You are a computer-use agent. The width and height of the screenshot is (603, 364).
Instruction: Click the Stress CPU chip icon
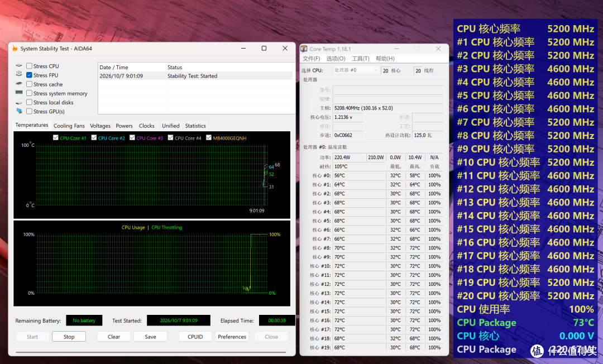[19, 66]
